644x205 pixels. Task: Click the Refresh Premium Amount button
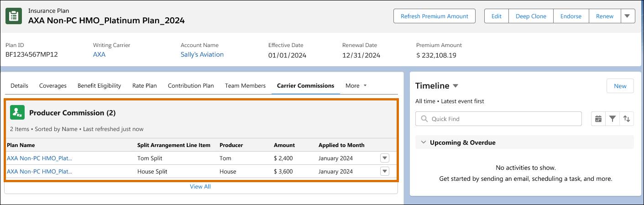coord(434,16)
